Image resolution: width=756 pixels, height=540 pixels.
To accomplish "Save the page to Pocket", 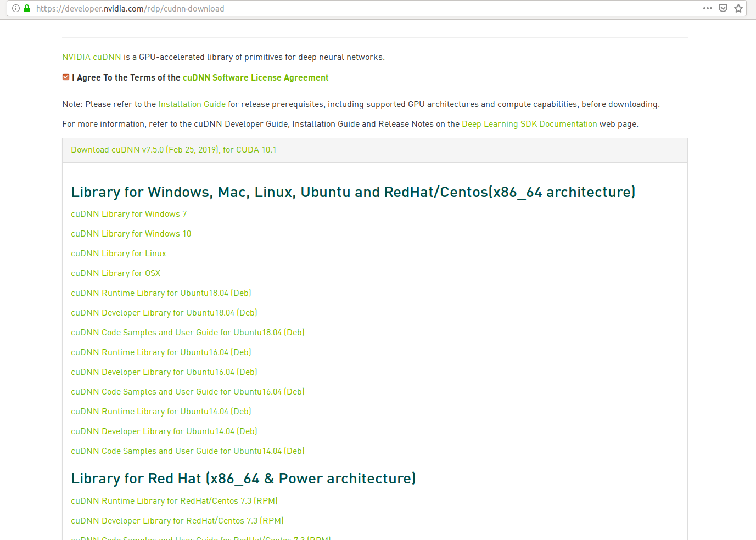I will click(723, 8).
